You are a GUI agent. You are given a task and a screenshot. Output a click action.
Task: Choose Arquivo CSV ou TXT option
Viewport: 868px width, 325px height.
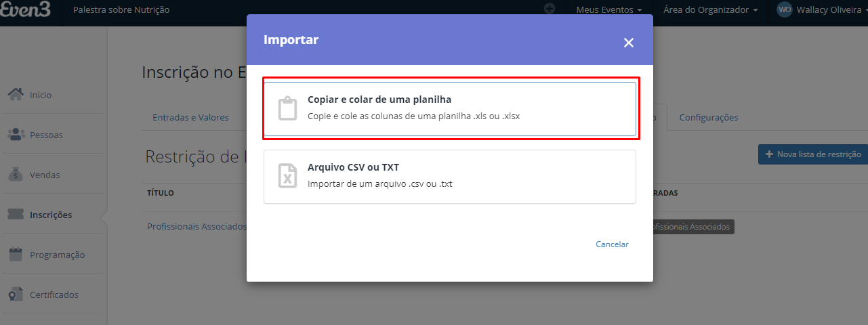pyautogui.click(x=450, y=177)
